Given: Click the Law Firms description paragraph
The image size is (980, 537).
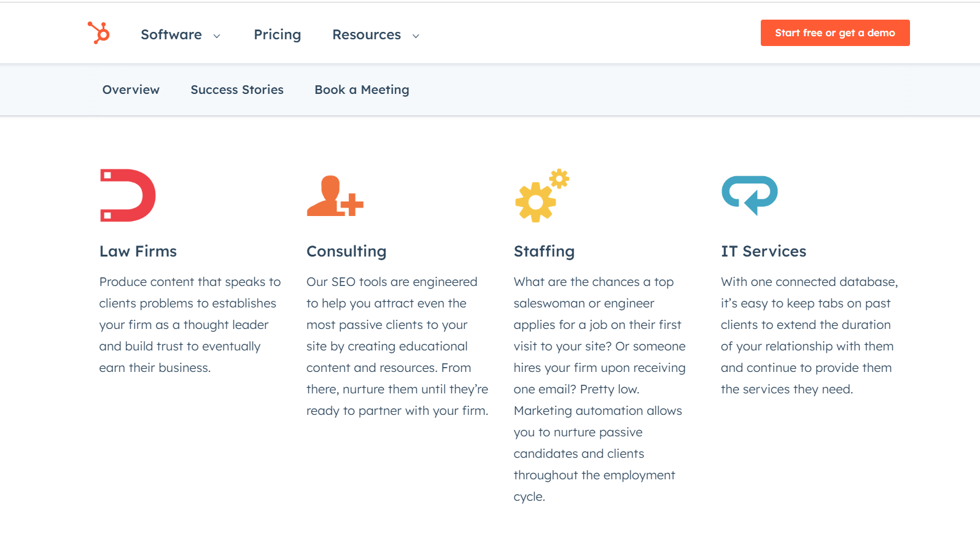Looking at the screenshot, I should (190, 325).
